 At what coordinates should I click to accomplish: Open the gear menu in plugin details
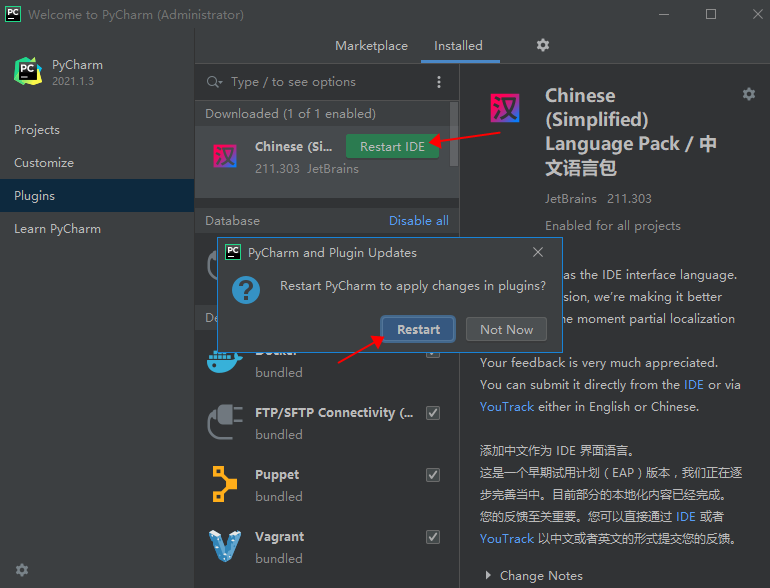(x=748, y=94)
